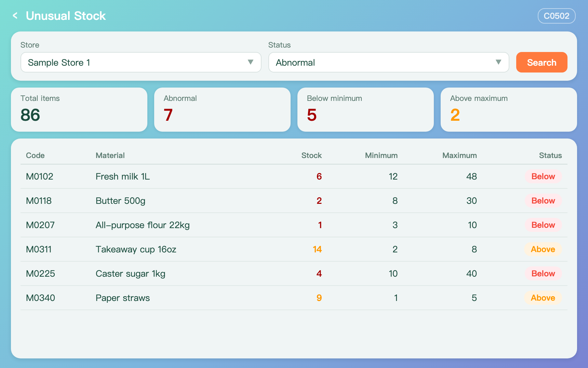Click the Material column header
This screenshot has height=368, width=588.
point(110,155)
